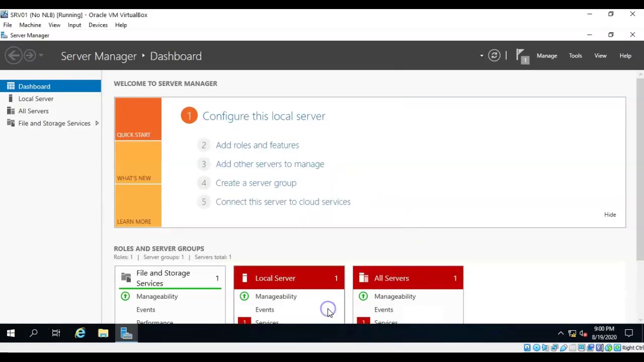
Task: Click Events in File and Storage tile
Action: [146, 310]
